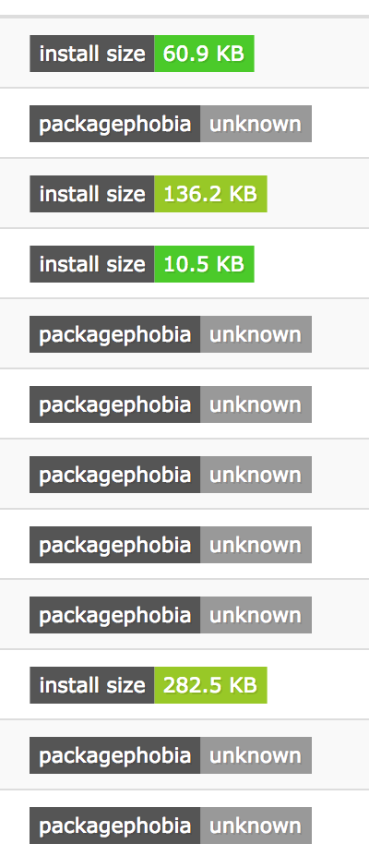369x868 pixels.
Task: Open the second of five consecutive packagephobia badges
Action: coord(171,404)
